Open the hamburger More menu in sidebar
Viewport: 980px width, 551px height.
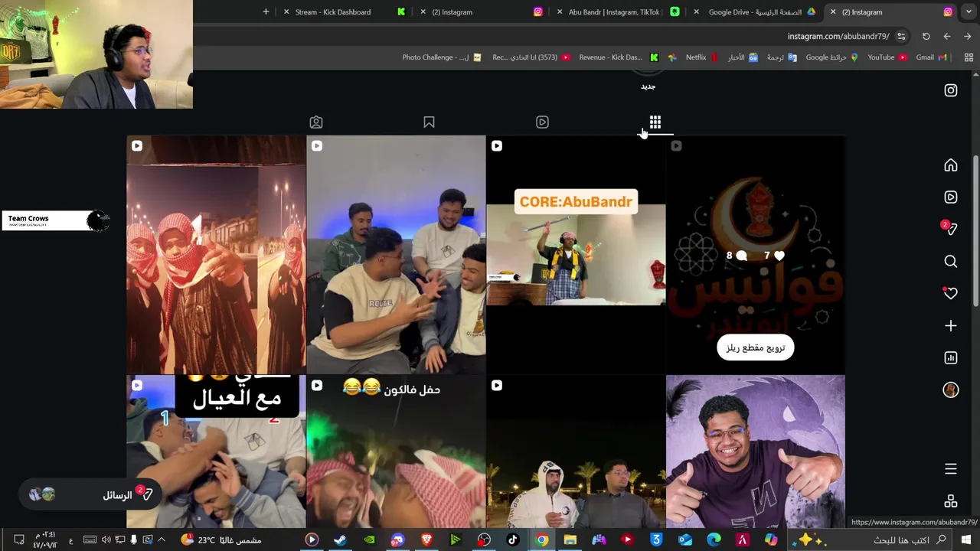coord(951,469)
